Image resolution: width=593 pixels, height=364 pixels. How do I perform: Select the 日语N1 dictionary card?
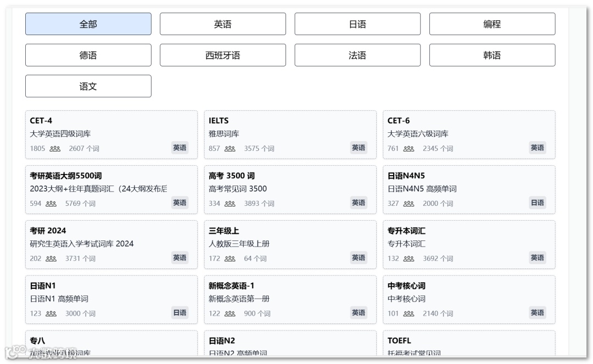(x=111, y=299)
